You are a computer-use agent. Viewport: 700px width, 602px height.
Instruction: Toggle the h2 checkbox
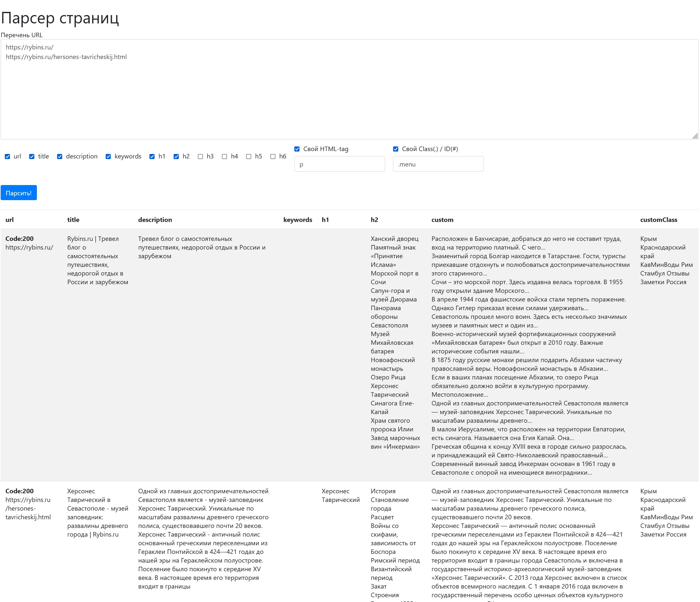pyautogui.click(x=176, y=157)
